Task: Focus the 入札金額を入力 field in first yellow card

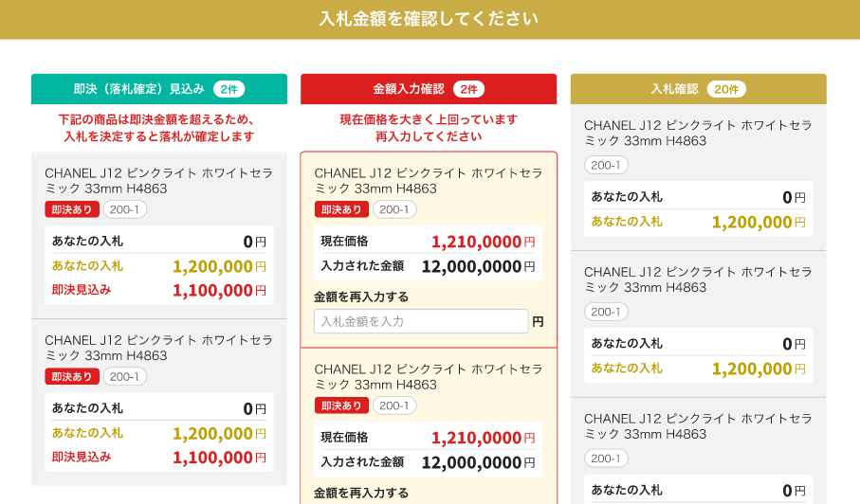Action: [x=421, y=321]
